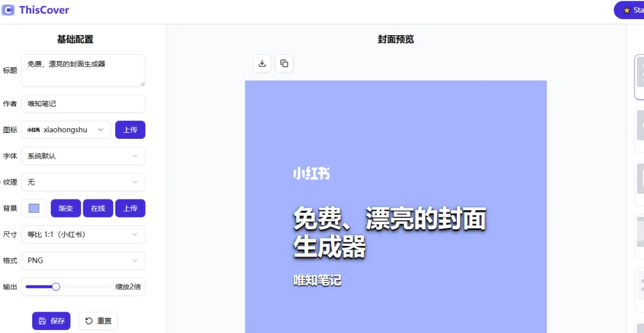Click the 唯知笔记 author text in preview
This screenshot has width=644, height=333.
click(317, 281)
